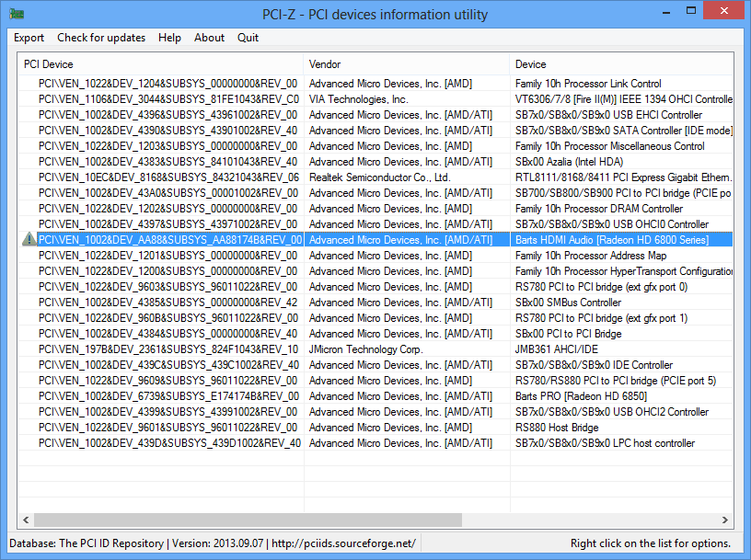
Task: Close the PCI-Z window
Action: coord(724,10)
